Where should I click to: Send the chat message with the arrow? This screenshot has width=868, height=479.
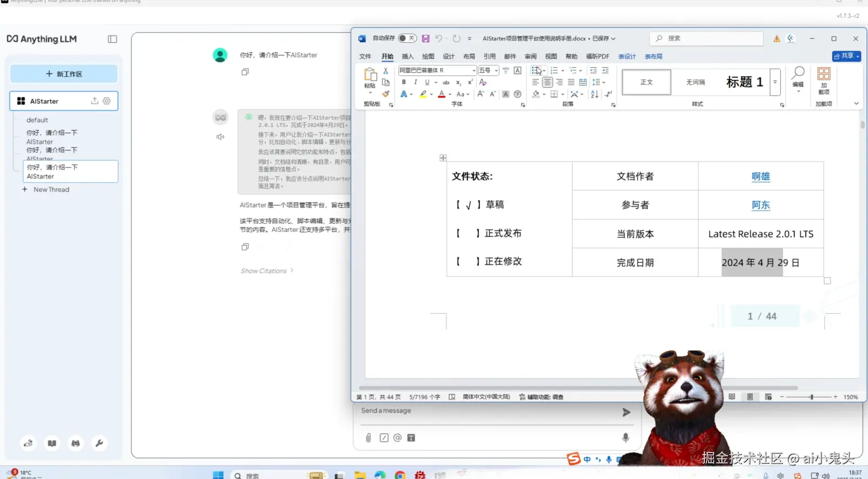(626, 412)
